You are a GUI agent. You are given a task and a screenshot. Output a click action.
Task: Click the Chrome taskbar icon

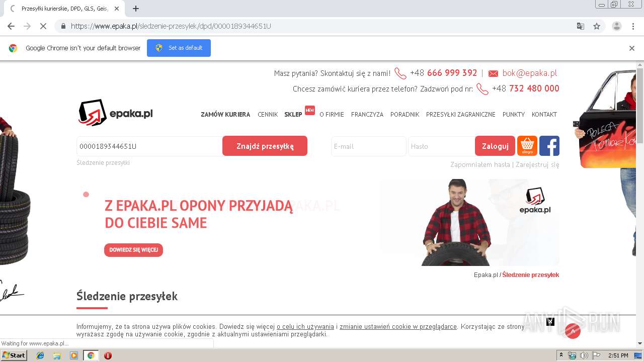click(91, 355)
